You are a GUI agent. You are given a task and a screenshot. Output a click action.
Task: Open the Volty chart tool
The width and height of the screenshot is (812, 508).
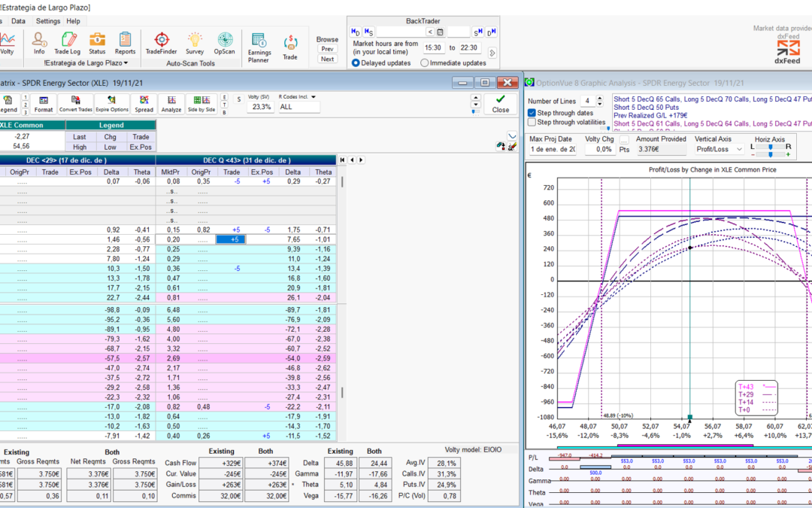point(7,44)
